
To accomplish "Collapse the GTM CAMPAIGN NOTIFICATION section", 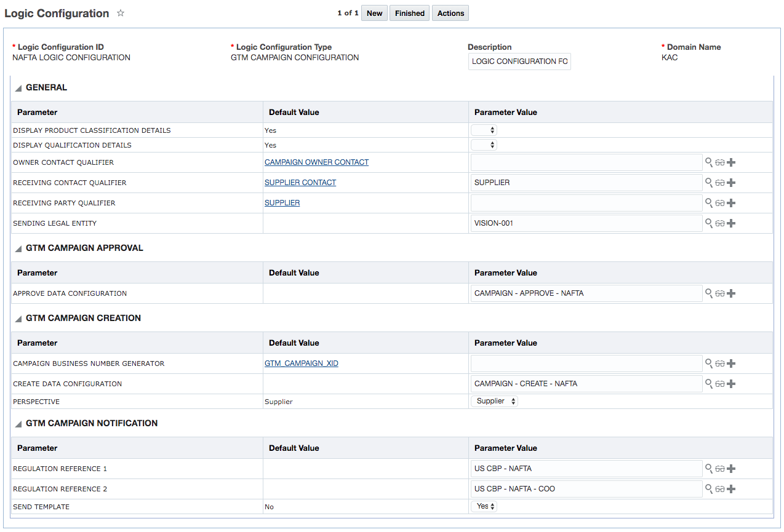I will coord(18,424).
